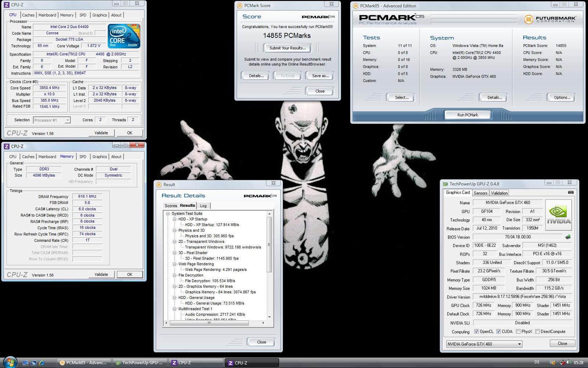The height and width of the screenshot is (368, 588).
Task: Open the Windows Start orb
Action: (10, 362)
